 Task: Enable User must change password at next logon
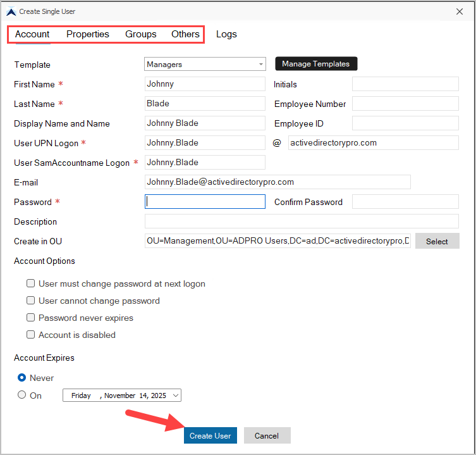coord(30,284)
